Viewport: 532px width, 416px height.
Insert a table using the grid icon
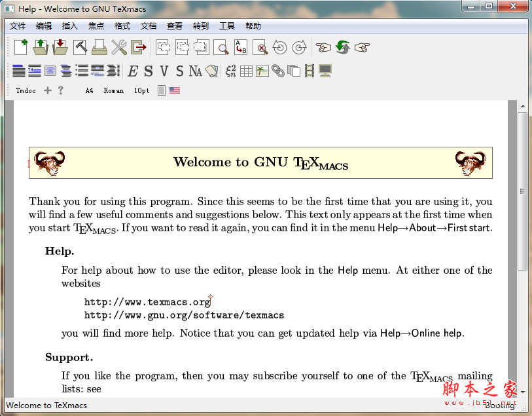coord(246,71)
